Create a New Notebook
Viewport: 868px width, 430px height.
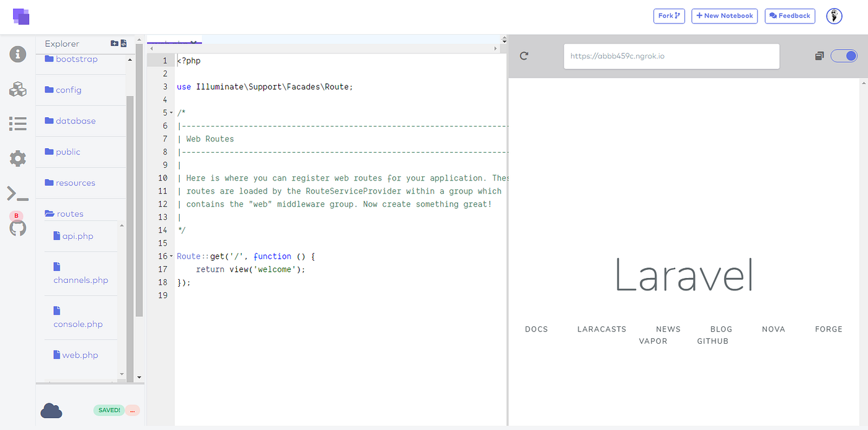coord(724,16)
